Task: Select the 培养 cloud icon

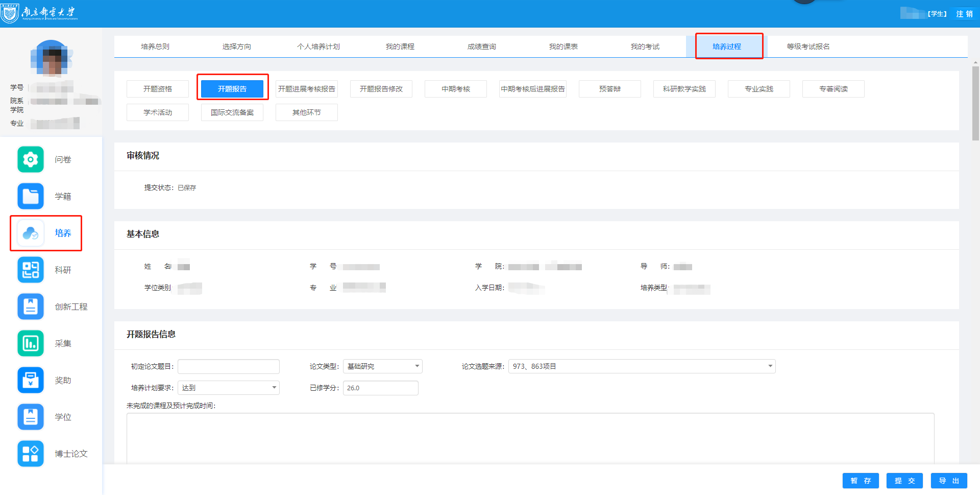Action: point(31,233)
